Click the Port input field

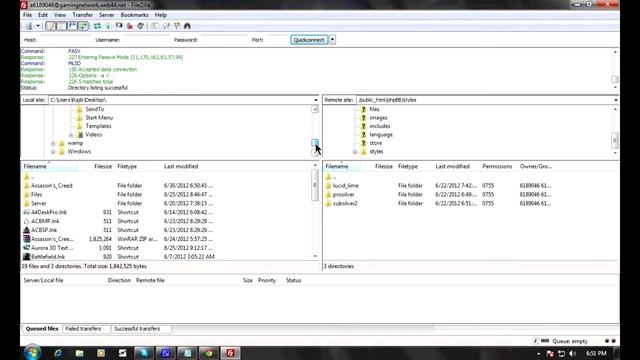coord(276,40)
